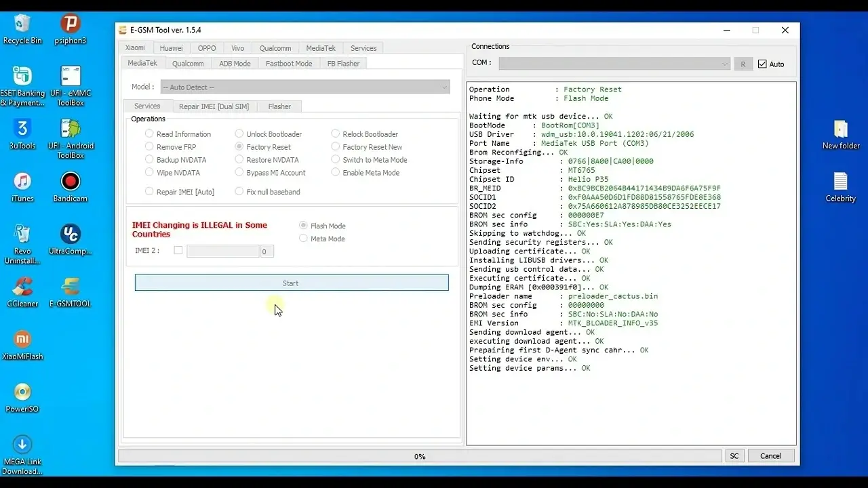Choose Bypass MI Account option
Image resolution: width=868 pixels, height=488 pixels.
[270, 173]
